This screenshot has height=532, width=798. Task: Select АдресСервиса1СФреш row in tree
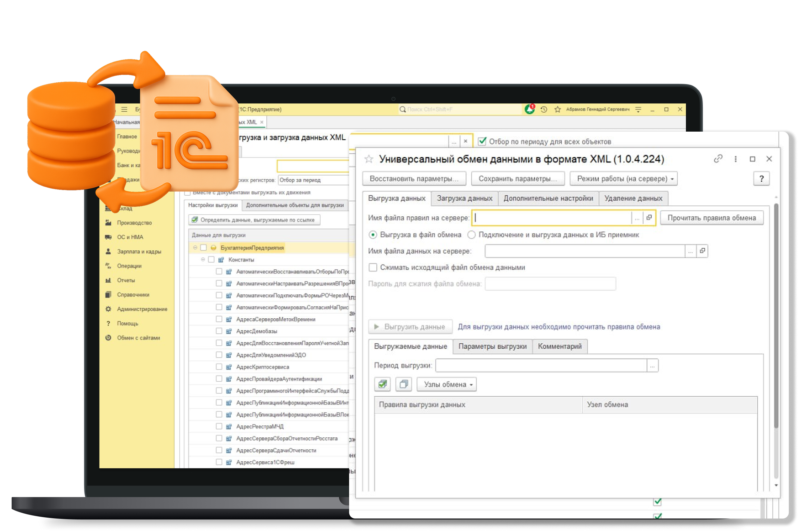[x=269, y=462]
